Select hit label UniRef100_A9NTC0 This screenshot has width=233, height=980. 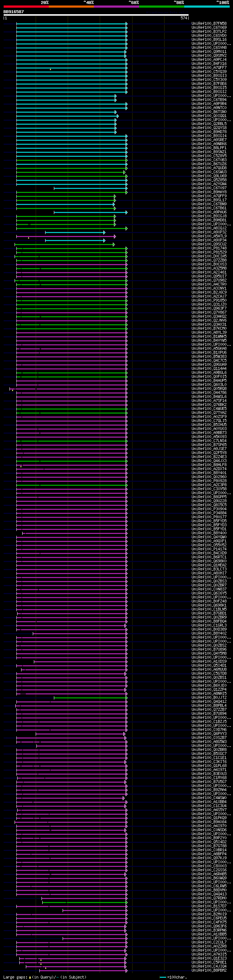[209, 108]
